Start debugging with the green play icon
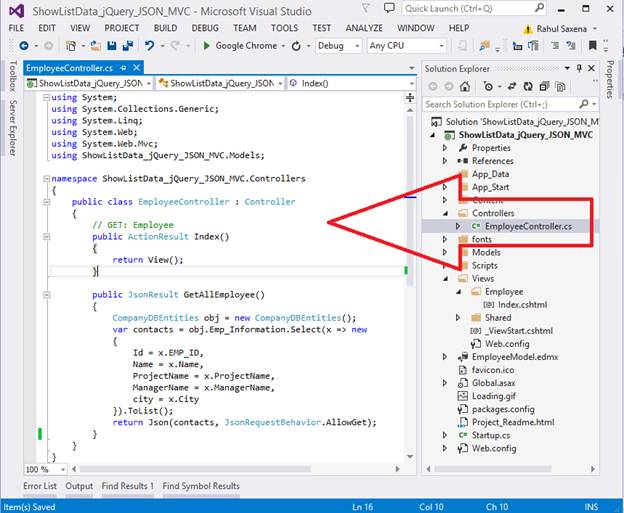Viewport: 624px width, 513px height. click(x=206, y=46)
